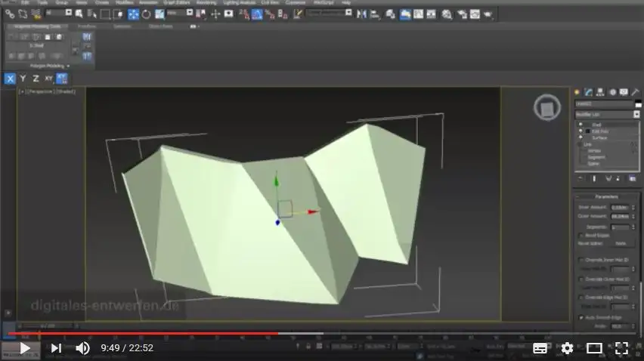
Task: Open the named selection sets dropdown
Action: pos(330,13)
